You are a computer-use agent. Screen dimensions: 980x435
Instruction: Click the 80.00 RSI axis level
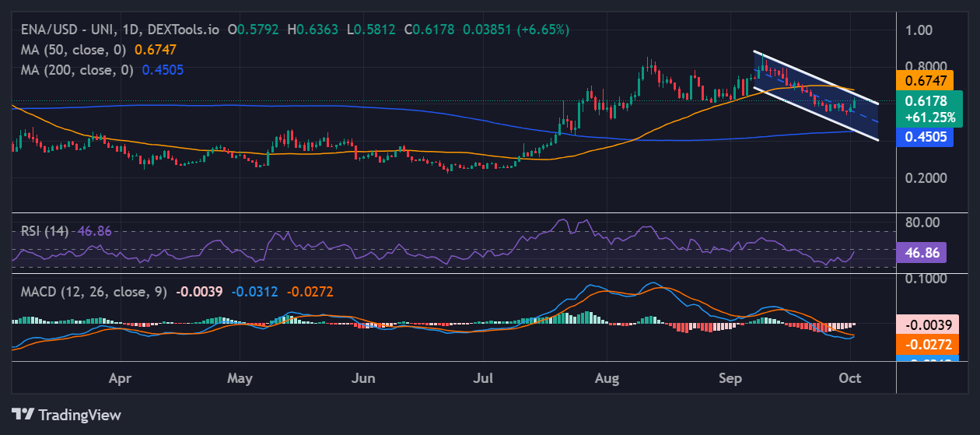click(922, 222)
